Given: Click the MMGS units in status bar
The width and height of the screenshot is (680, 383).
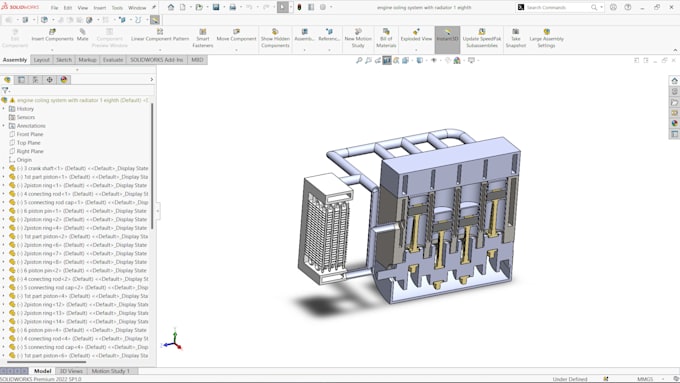Looking at the screenshot, I should click(x=645, y=379).
